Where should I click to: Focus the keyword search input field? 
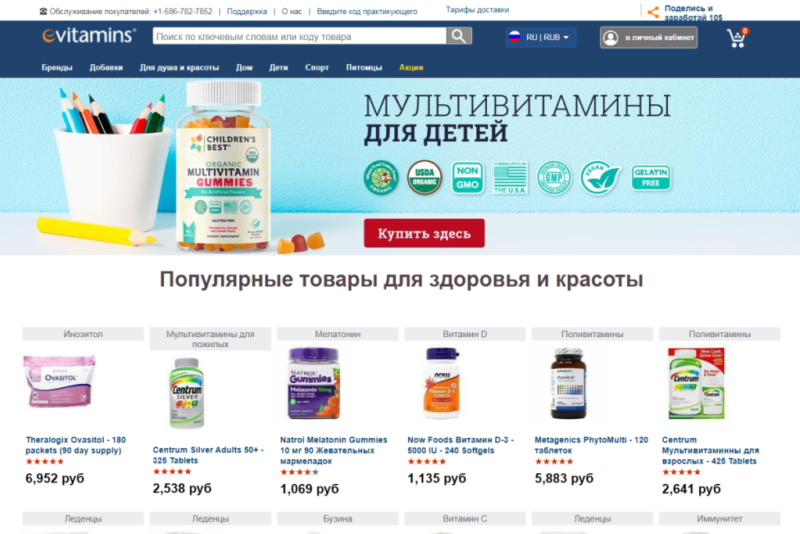pos(299,36)
